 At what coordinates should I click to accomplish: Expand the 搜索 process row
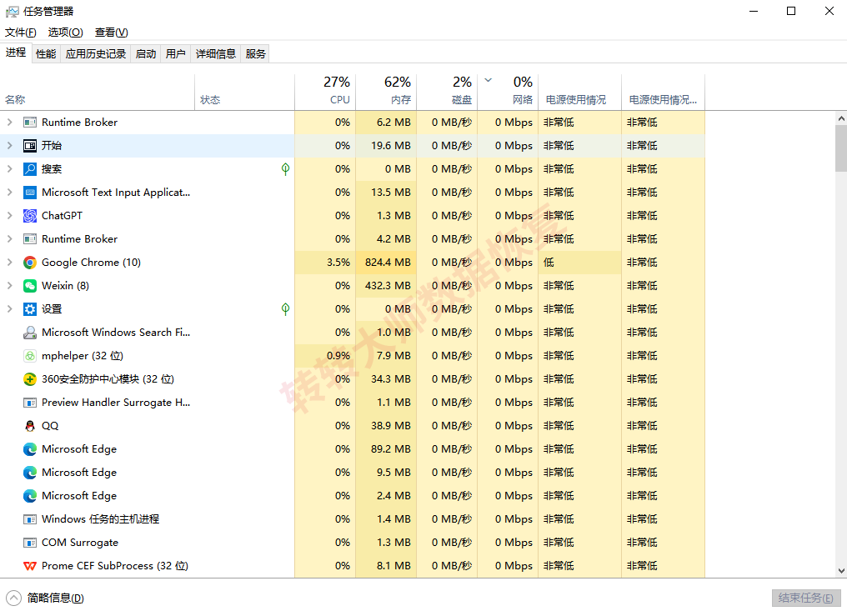10,169
